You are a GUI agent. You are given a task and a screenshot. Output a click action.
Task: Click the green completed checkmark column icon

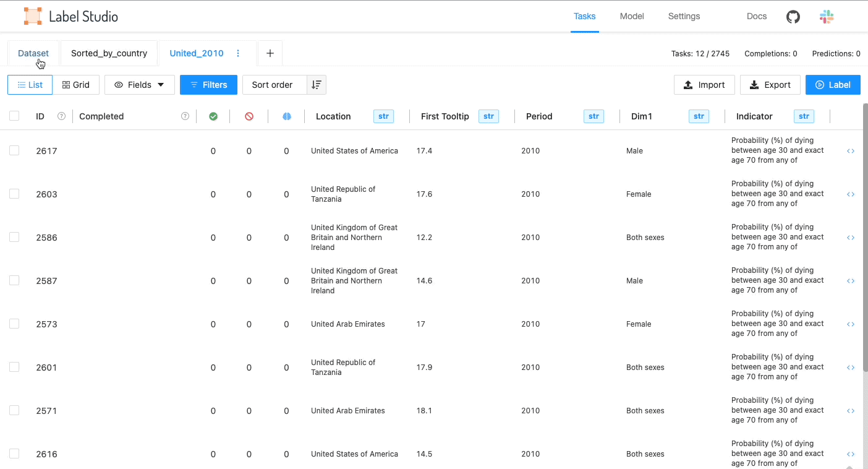213,116
